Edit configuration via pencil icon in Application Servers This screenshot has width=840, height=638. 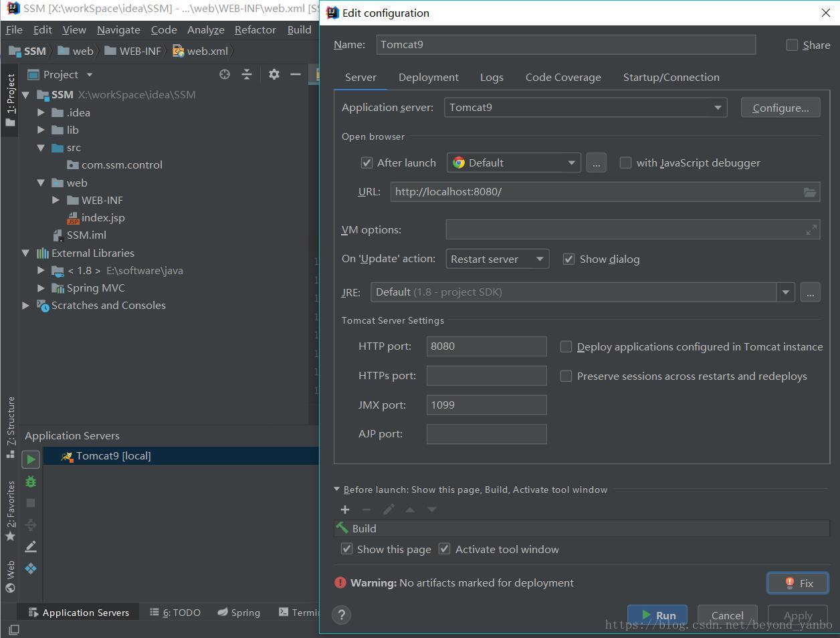tap(31, 547)
